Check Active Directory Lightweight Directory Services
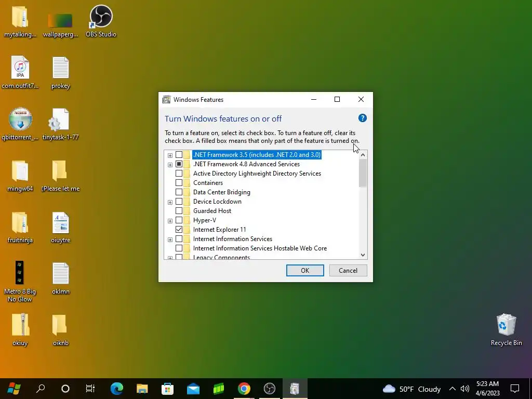This screenshot has height=399, width=532. (x=179, y=174)
